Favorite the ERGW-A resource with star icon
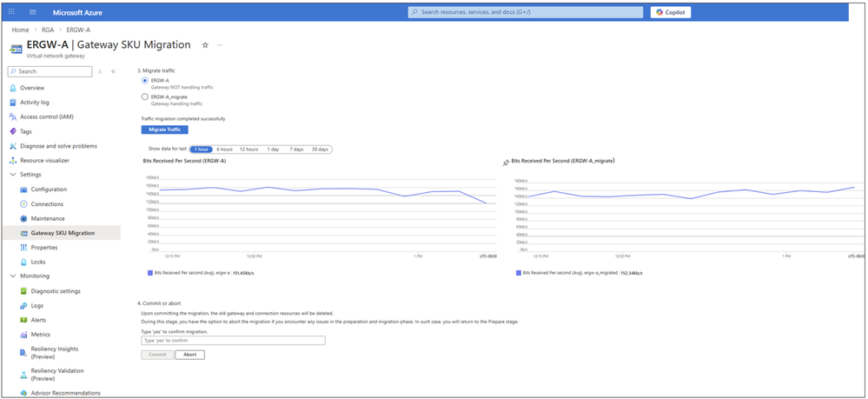Image resolution: width=868 pixels, height=399 pixels. click(x=205, y=45)
